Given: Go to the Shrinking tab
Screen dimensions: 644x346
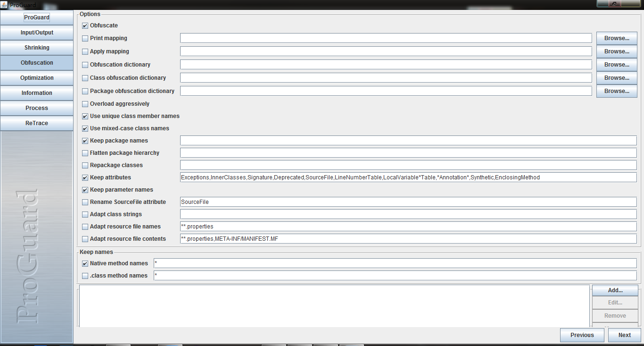Looking at the screenshot, I should [37, 48].
